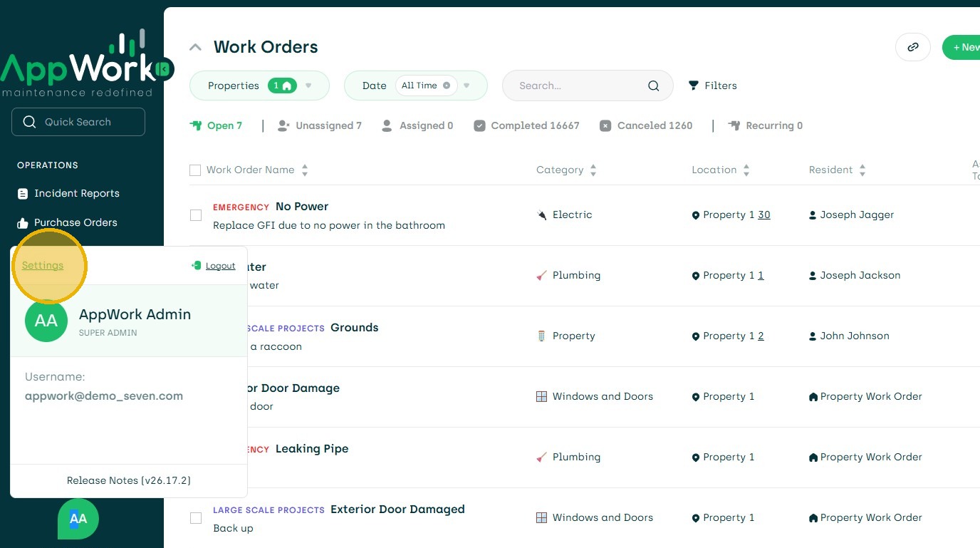Select the Unassigned 7 tab

(x=320, y=126)
